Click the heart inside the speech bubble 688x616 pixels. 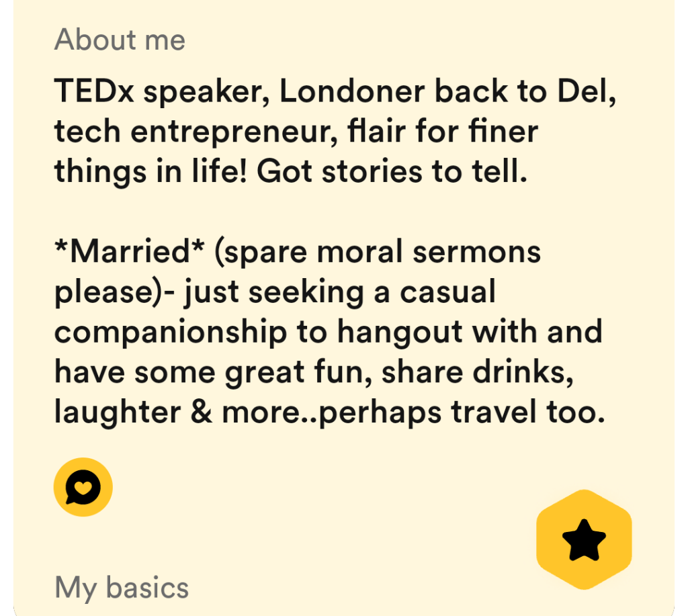(x=83, y=486)
